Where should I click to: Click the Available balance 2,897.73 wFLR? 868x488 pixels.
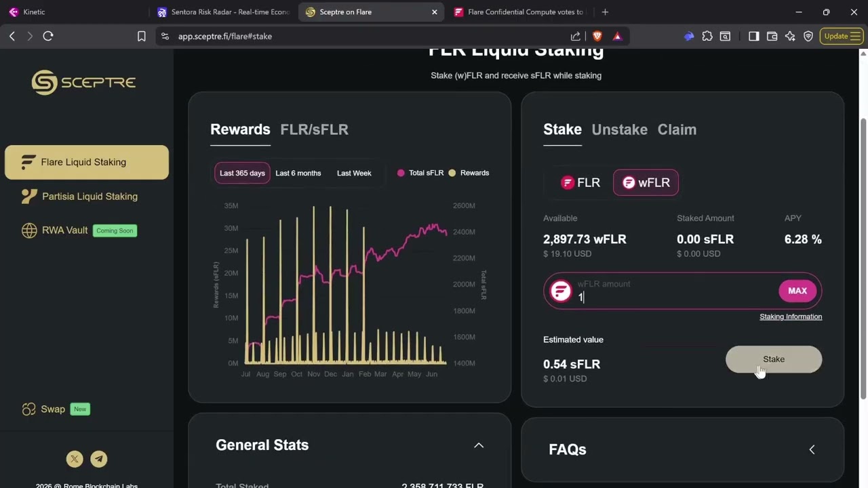tap(585, 239)
